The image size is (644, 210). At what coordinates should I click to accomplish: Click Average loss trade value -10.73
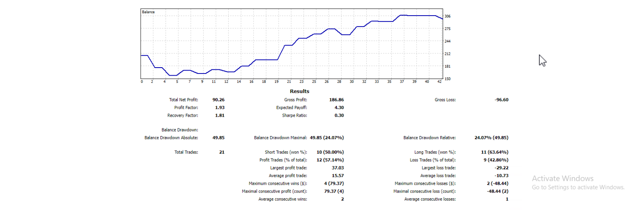click(501, 176)
